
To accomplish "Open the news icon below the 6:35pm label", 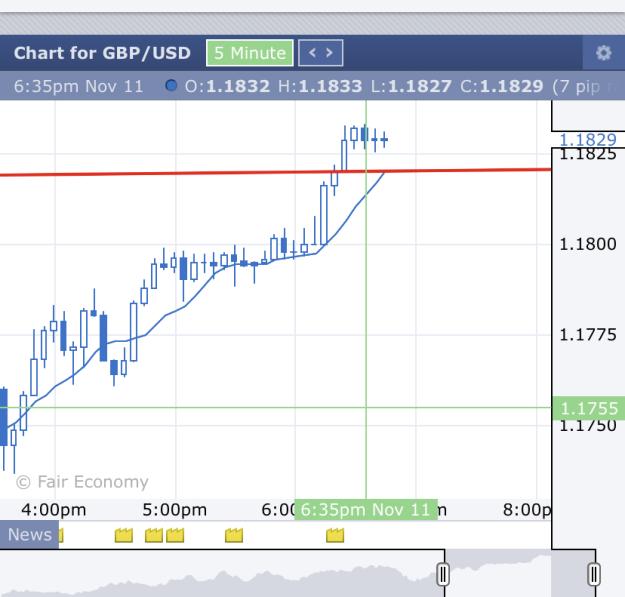I will (335, 535).
